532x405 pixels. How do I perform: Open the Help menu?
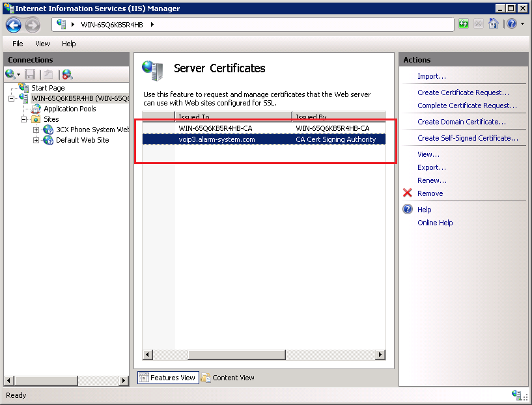tap(68, 44)
